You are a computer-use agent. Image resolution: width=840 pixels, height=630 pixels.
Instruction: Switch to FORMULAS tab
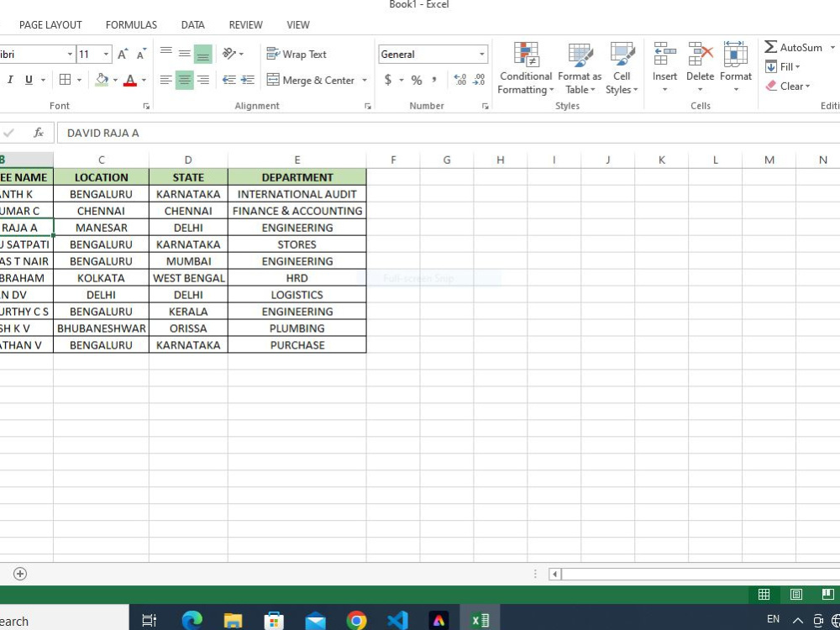131,24
